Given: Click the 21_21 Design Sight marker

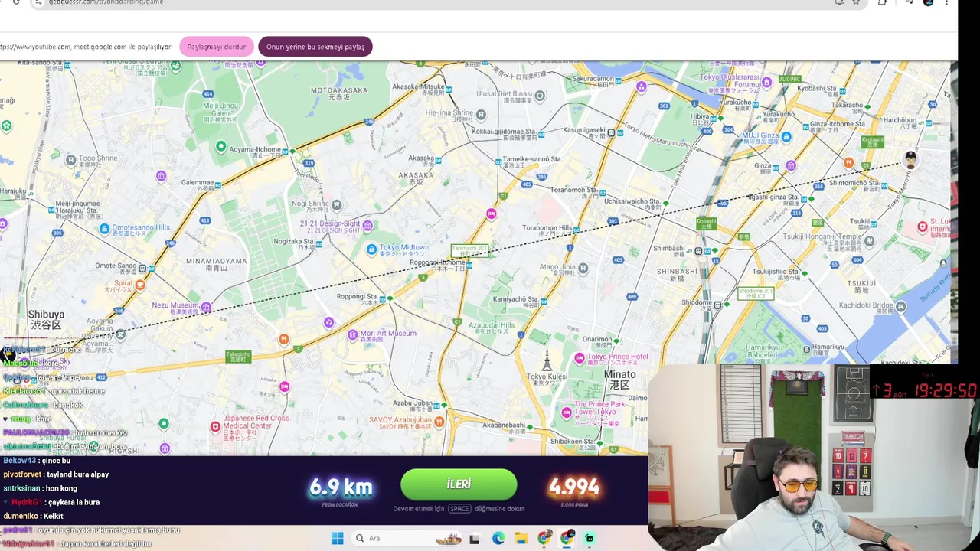Looking at the screenshot, I should pos(367,225).
